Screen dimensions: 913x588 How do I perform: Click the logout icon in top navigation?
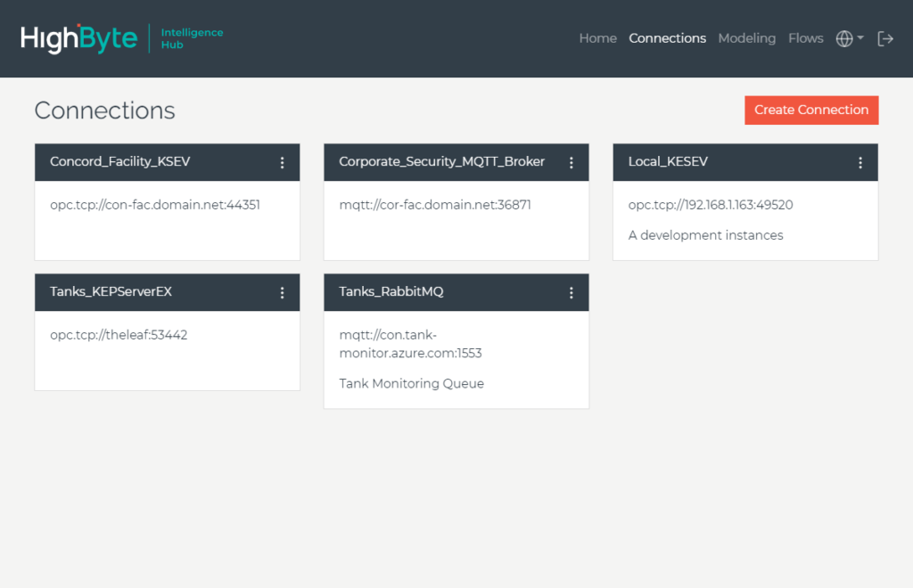884,38
